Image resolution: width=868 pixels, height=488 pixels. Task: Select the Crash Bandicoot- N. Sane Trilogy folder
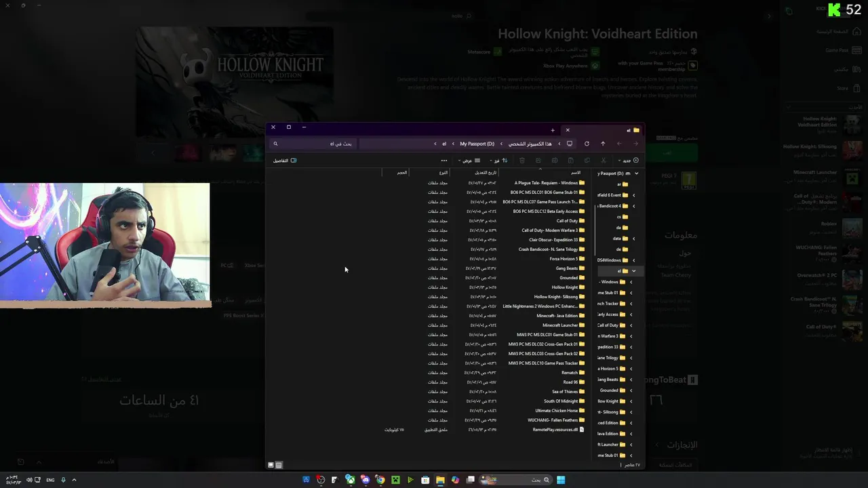[552, 249]
